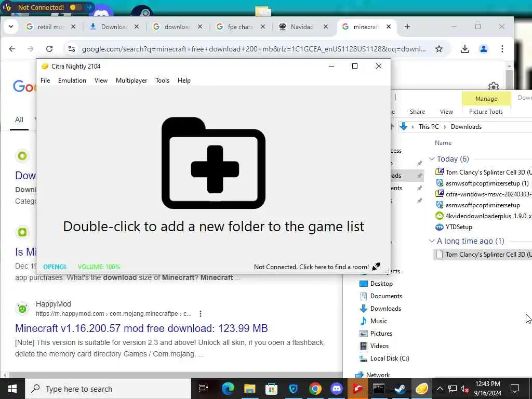Open the Tools menu in Citra
532x399 pixels.
162,81
